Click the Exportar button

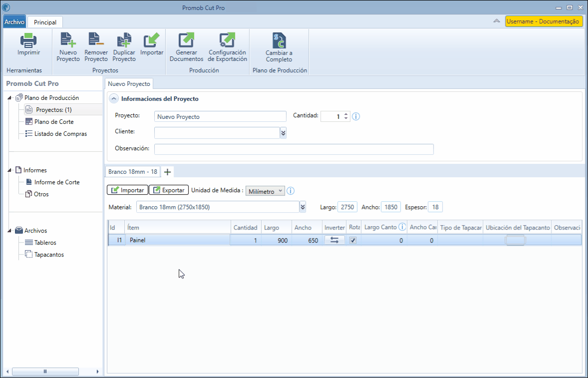168,190
